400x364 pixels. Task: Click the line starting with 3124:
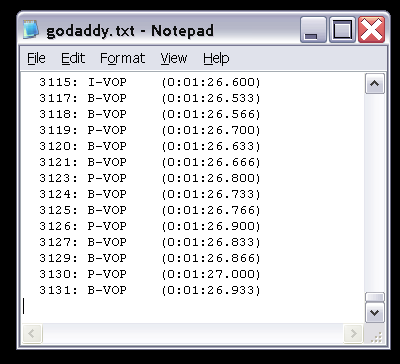[149, 194]
